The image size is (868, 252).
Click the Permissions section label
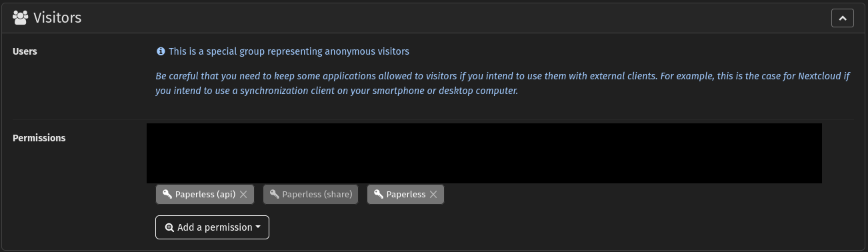(x=39, y=138)
